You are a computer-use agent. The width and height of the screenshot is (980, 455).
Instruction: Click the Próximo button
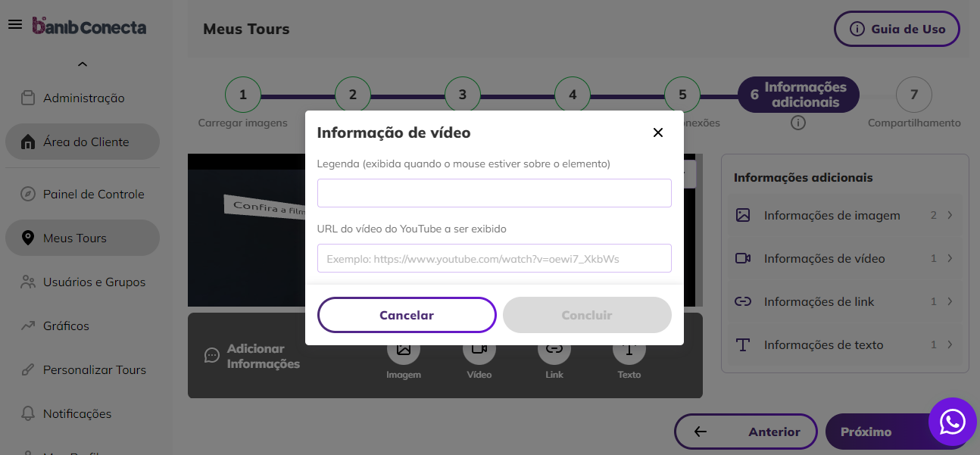coord(879,432)
